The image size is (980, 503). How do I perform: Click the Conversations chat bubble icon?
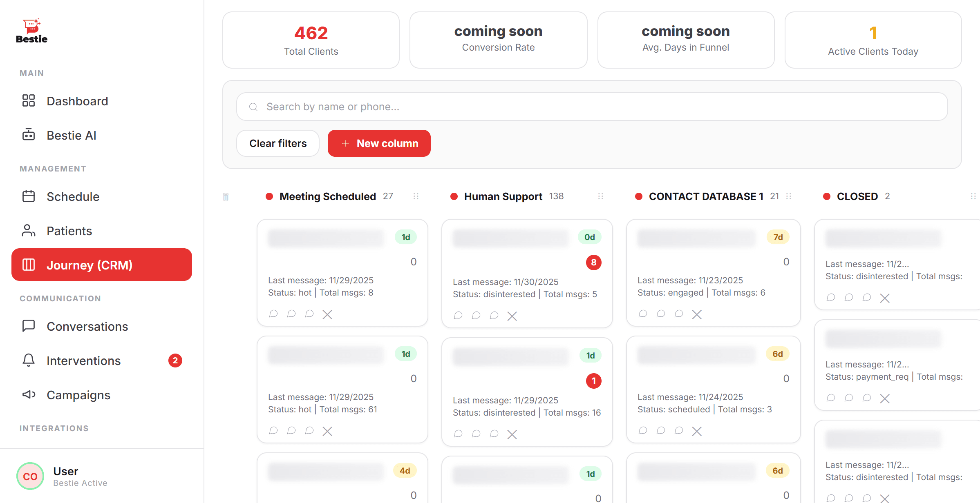(29, 326)
